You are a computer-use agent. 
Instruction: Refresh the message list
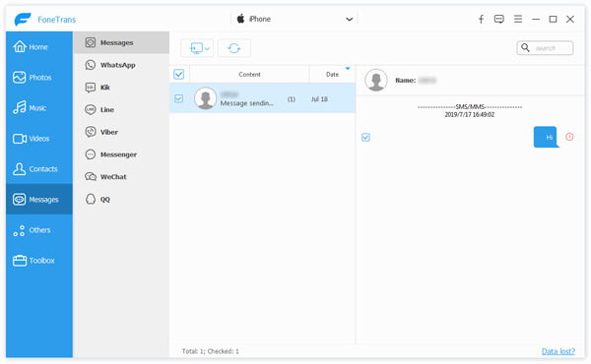[x=234, y=48]
